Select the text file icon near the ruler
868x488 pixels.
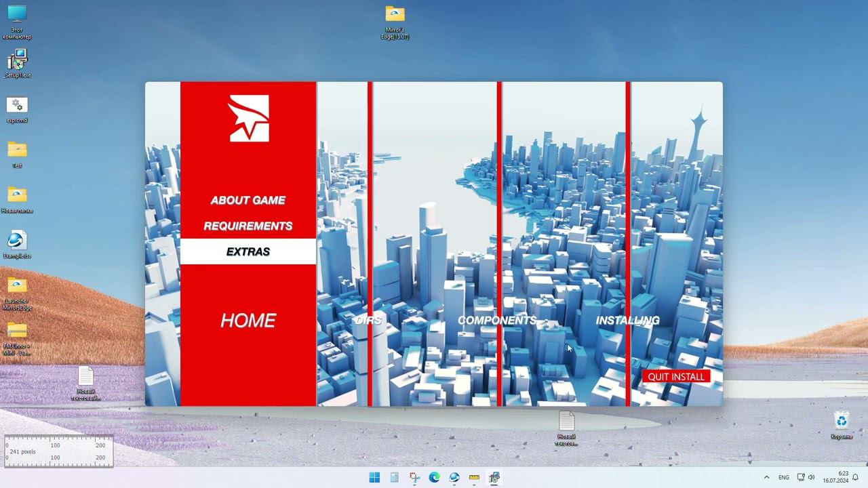86,384
